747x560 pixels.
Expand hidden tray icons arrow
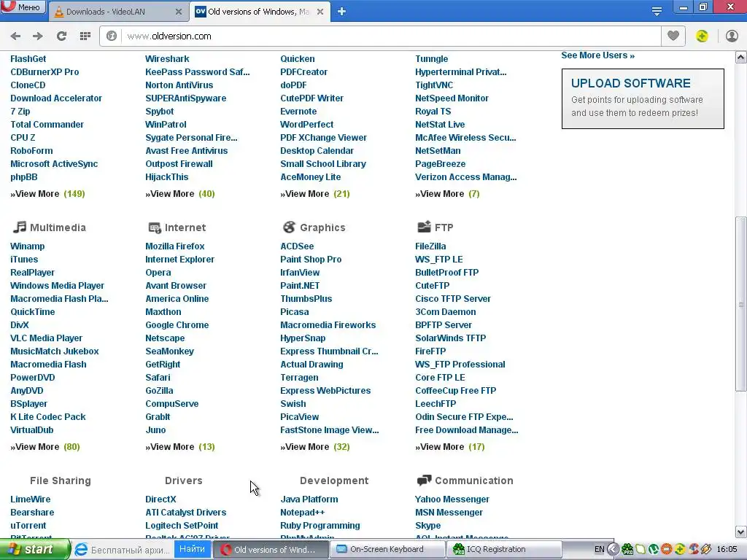(x=613, y=550)
